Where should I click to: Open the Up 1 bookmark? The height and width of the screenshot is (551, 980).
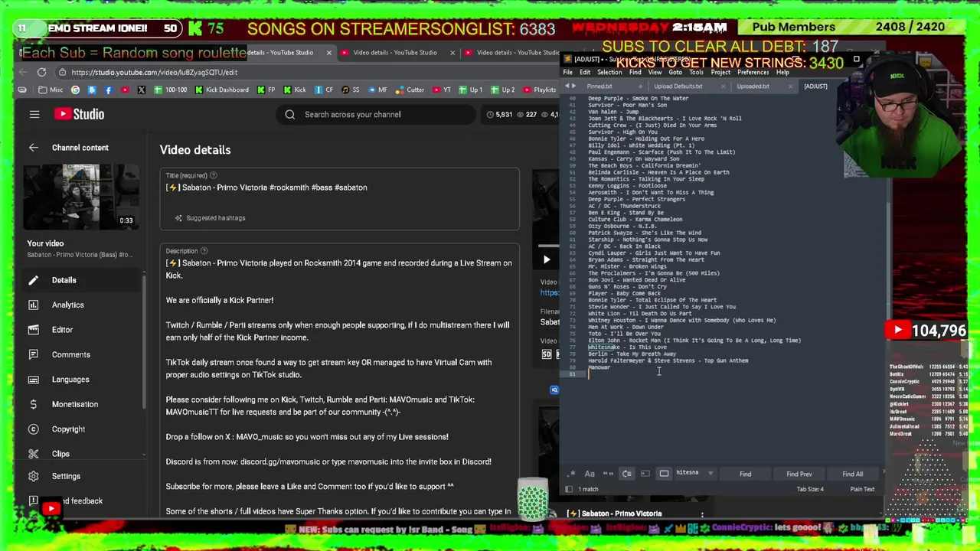point(471,90)
